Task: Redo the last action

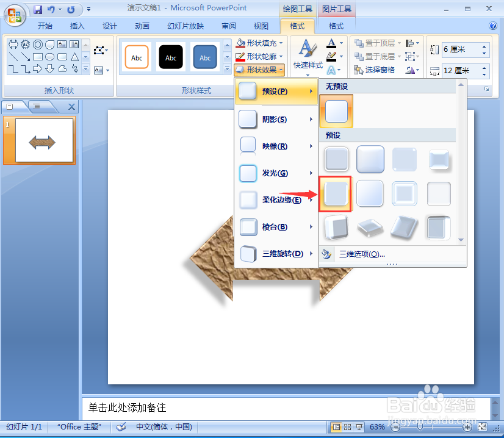Action: coord(71,9)
